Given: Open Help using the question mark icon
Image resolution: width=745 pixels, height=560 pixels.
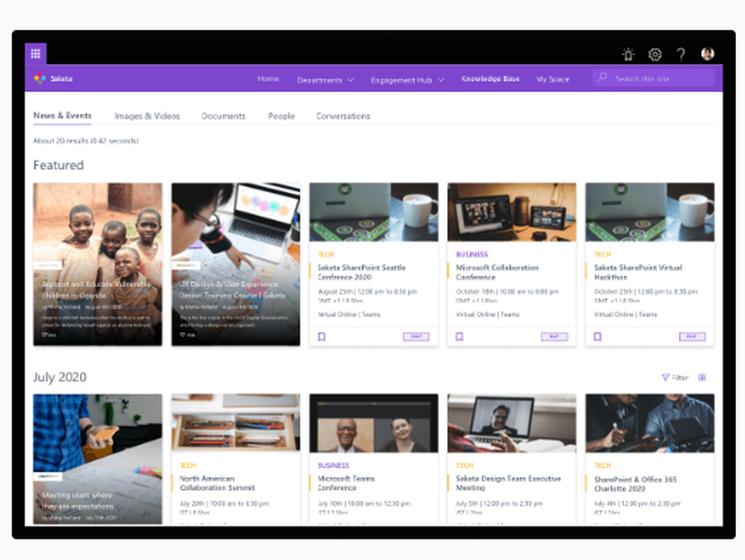Looking at the screenshot, I should point(680,54).
